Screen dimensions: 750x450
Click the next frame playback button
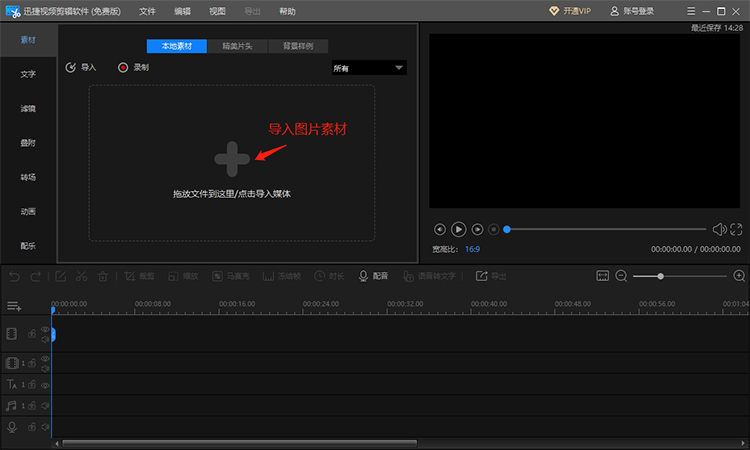477,230
